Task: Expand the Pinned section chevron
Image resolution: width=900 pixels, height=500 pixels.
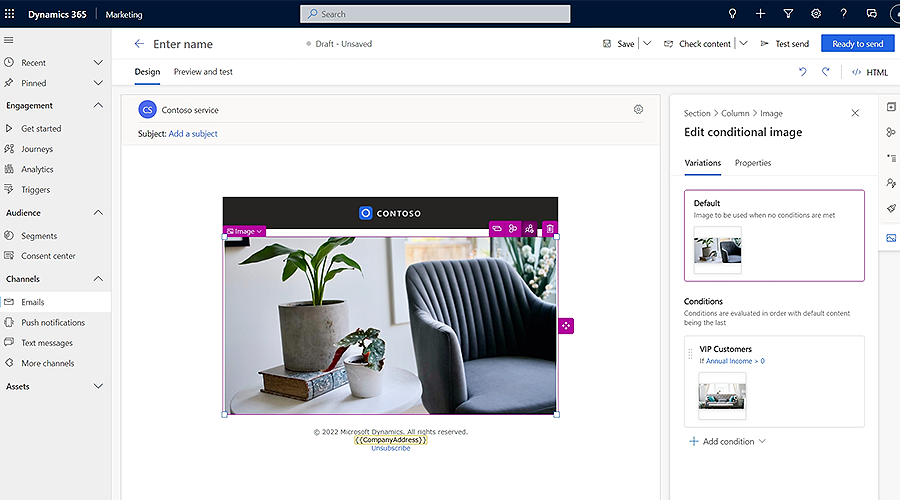Action: (98, 83)
